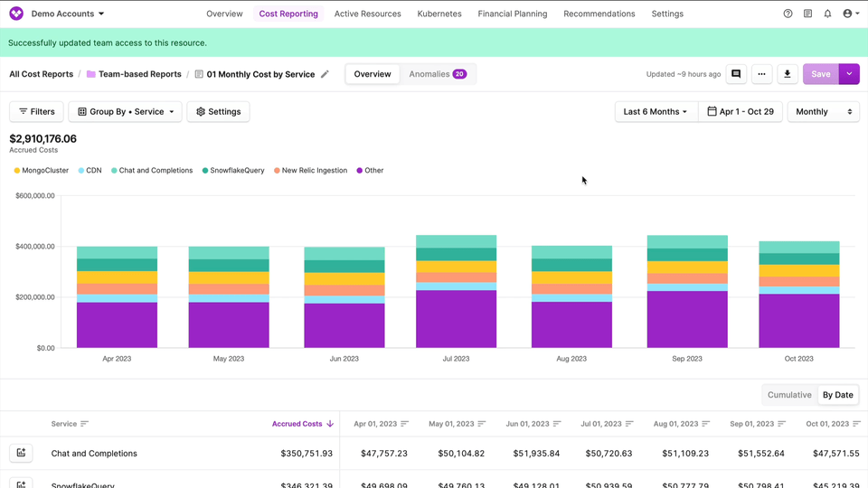Screen dimensions: 868x488
Task: Switch to the Anomalies tab
Action: [437, 74]
